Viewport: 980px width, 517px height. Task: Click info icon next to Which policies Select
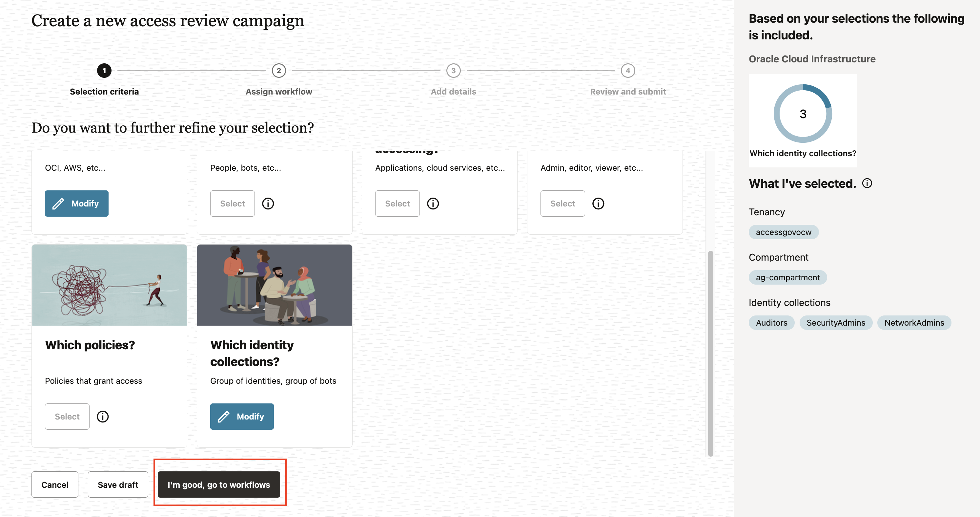click(x=102, y=416)
